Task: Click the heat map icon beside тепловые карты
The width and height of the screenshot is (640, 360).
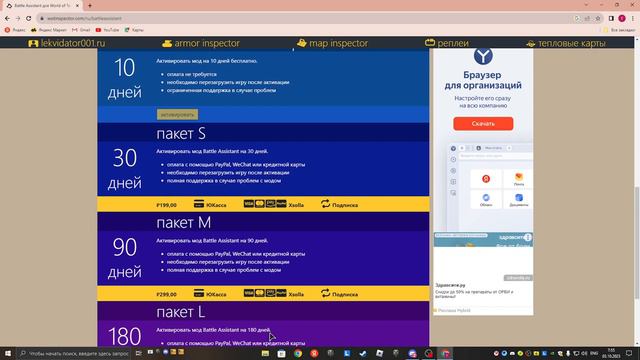Action: (531, 44)
